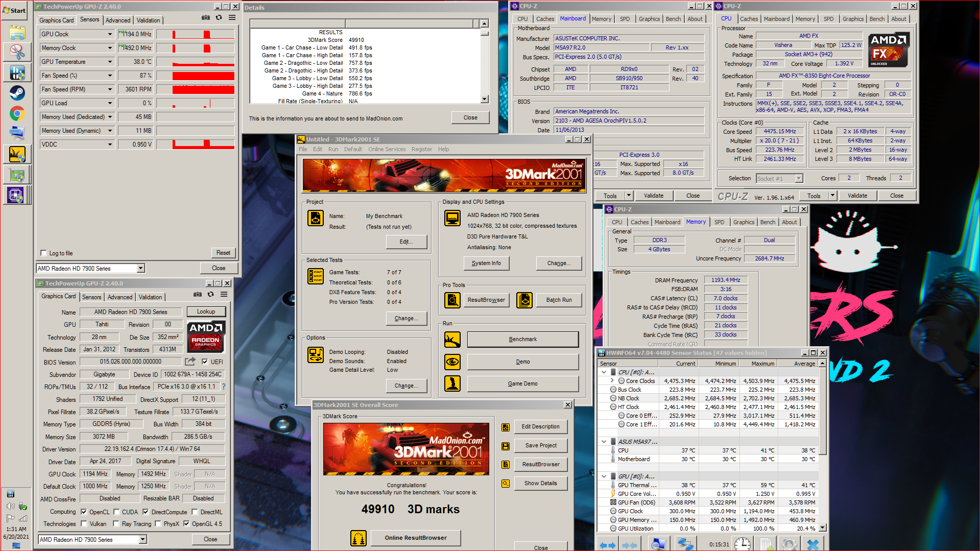Click the Online ResultBrowser button
This screenshot has width=980, height=551.
coord(415,538)
